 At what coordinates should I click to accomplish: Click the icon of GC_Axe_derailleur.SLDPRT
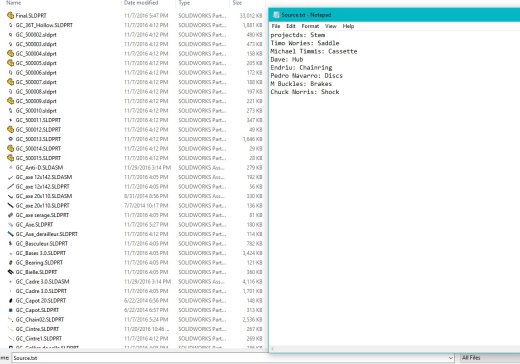[x=10, y=234]
